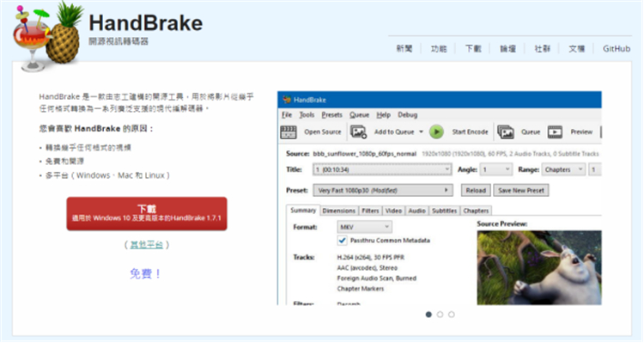The height and width of the screenshot is (343, 644).
Task: Switch to the Audio tab
Action: click(x=416, y=211)
